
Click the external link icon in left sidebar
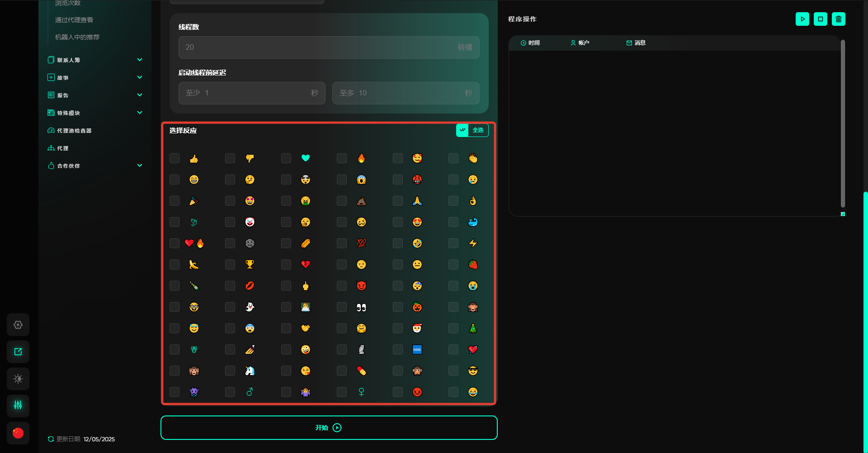pyautogui.click(x=18, y=352)
